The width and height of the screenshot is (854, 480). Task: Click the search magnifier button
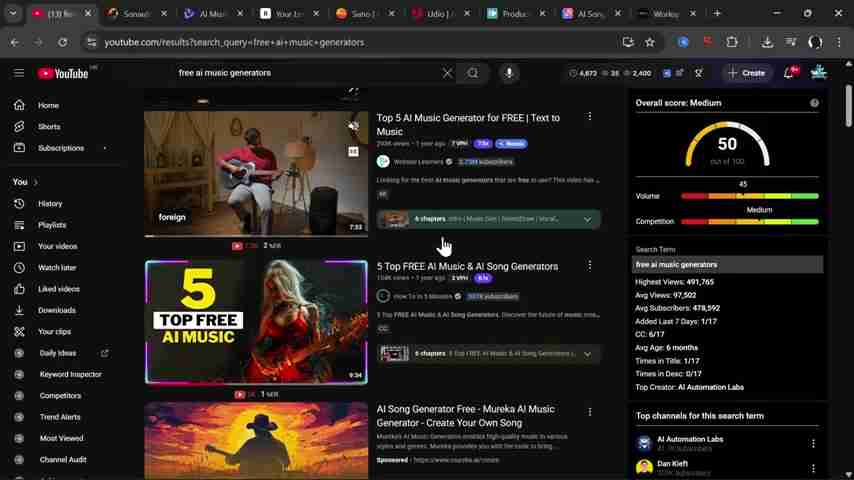pos(473,73)
